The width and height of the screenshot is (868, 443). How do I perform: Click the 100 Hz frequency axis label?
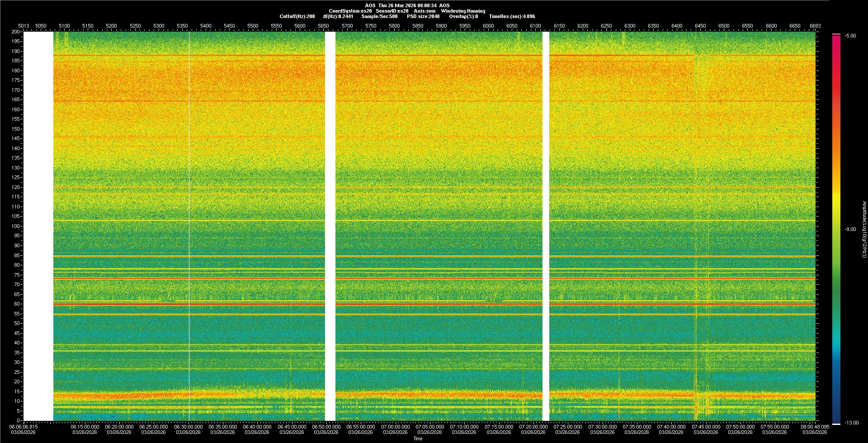click(16, 226)
